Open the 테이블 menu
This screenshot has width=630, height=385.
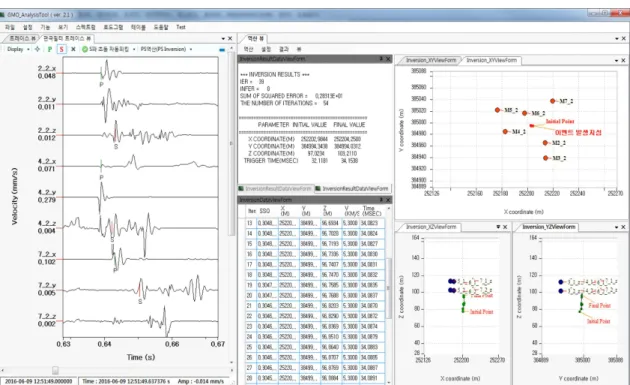138,27
